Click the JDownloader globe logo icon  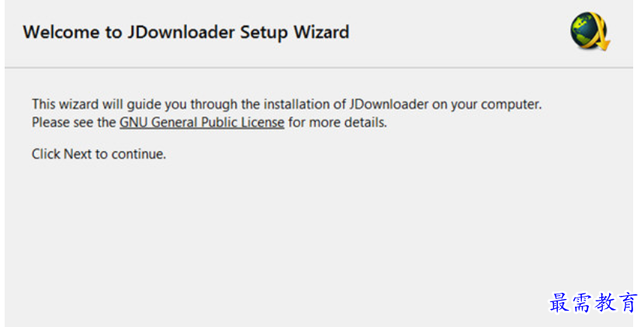[590, 33]
